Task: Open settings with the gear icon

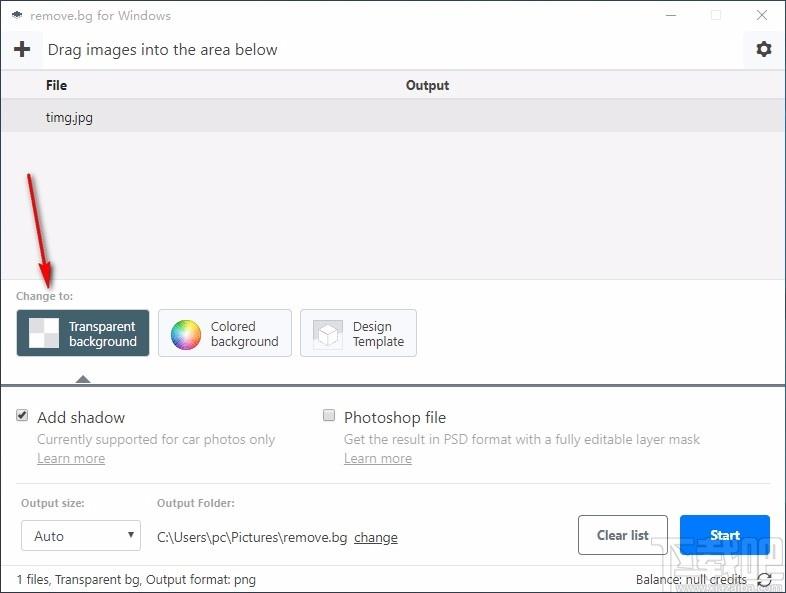Action: tap(763, 49)
